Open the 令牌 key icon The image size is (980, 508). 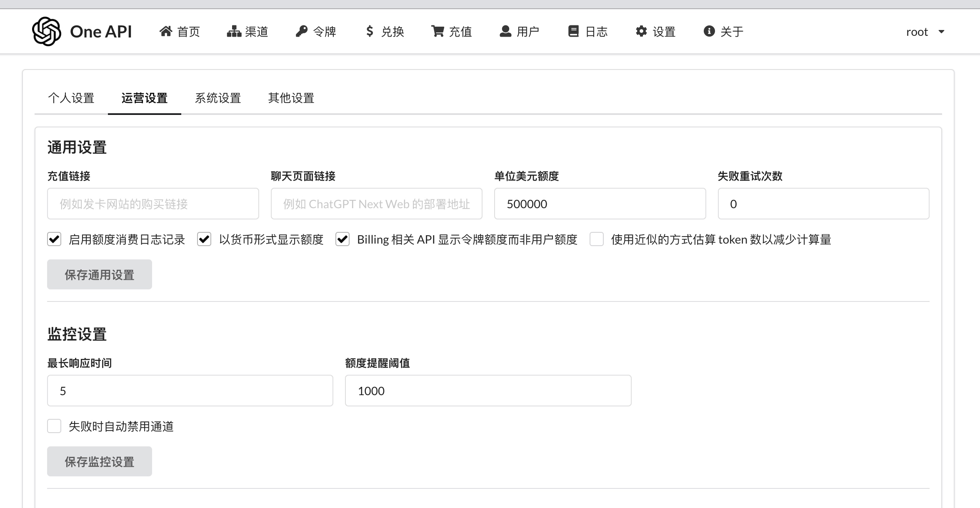(301, 31)
